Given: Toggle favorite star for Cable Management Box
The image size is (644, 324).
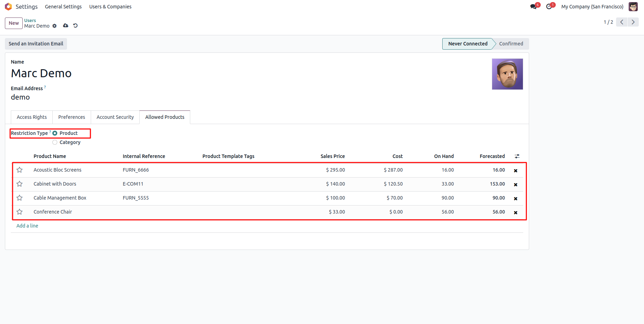Looking at the screenshot, I should (x=20, y=198).
